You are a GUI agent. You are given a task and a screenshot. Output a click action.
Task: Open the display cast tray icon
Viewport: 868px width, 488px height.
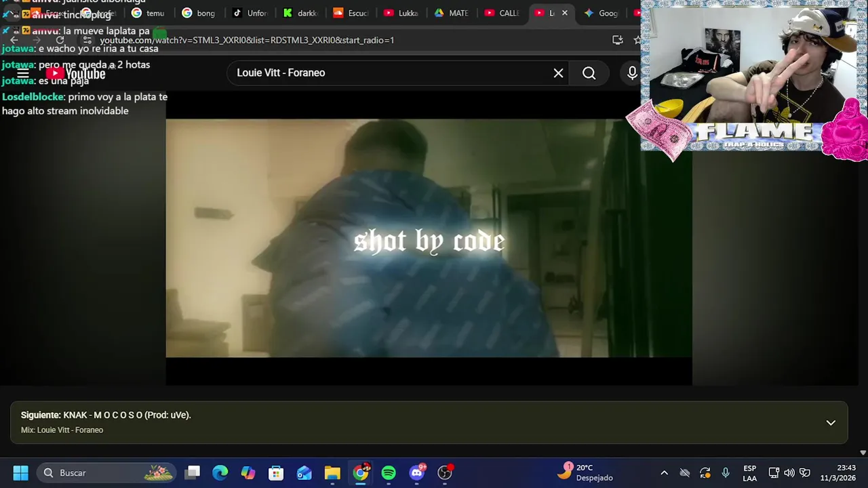tap(774, 472)
